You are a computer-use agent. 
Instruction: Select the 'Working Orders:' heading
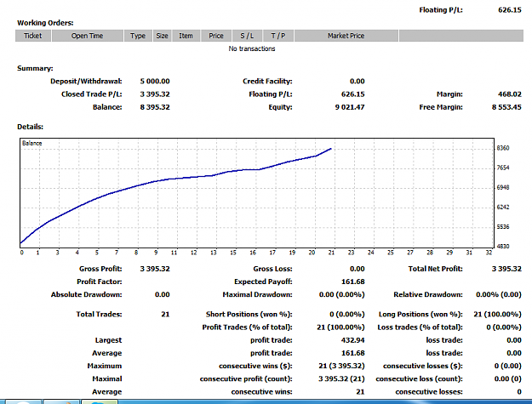tap(45, 23)
